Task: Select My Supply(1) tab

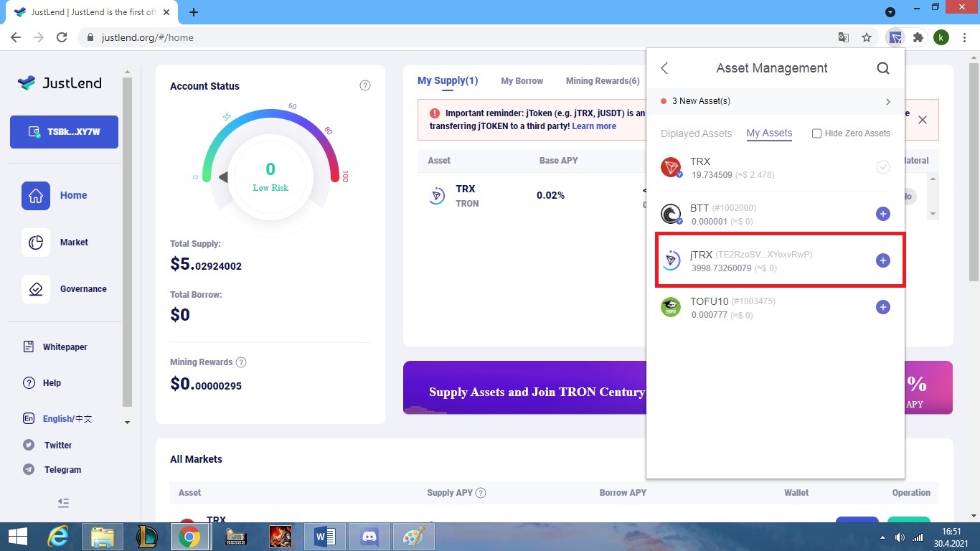Action: [x=448, y=81]
